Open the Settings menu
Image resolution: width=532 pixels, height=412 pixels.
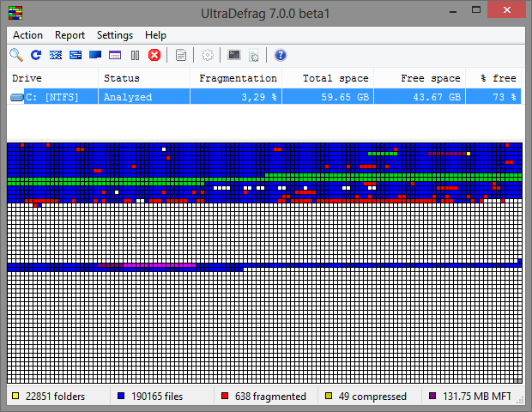tap(115, 35)
